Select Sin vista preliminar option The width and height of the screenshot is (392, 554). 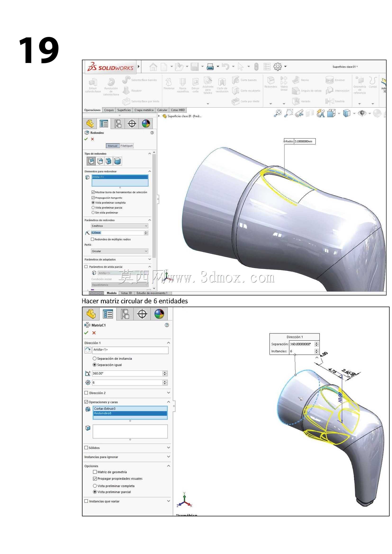point(93,213)
